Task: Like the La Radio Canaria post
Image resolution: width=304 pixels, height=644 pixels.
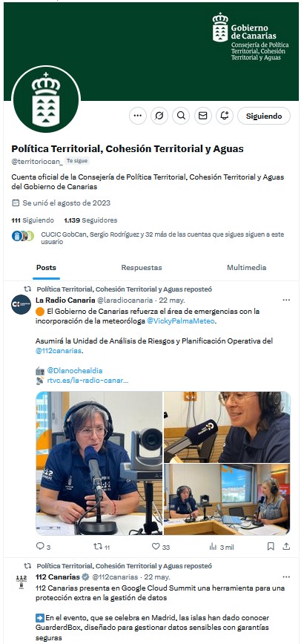Action: coord(156,546)
